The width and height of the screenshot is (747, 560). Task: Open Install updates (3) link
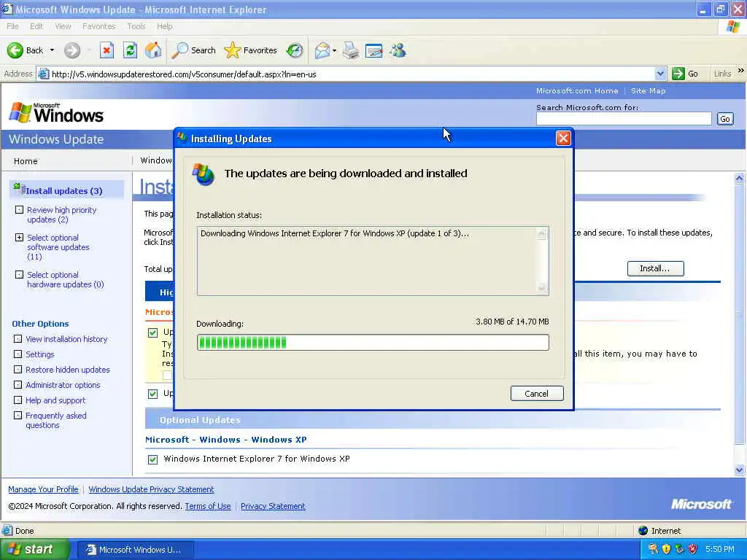(x=64, y=191)
